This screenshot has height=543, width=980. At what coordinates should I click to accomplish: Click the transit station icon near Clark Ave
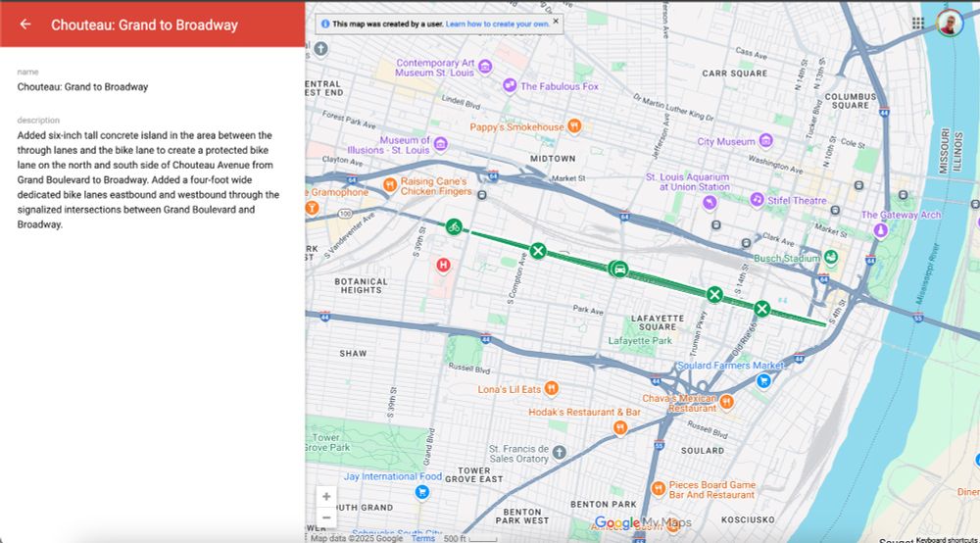point(746,243)
